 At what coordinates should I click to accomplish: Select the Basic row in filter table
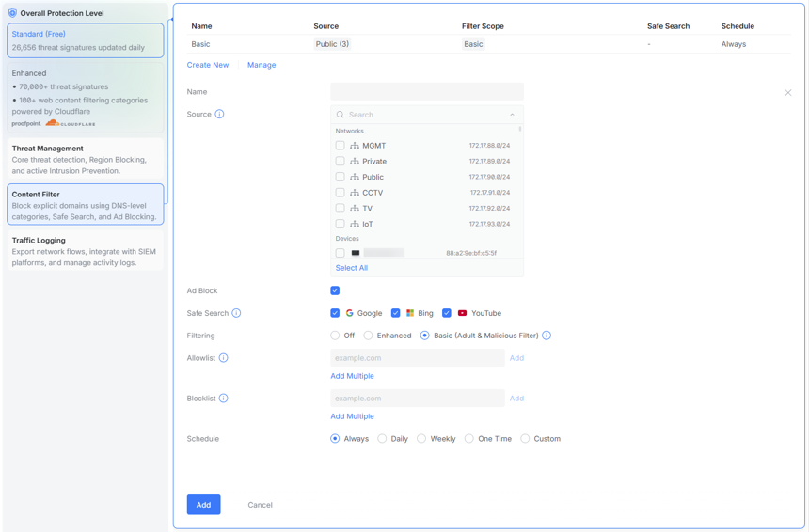tap(488, 44)
